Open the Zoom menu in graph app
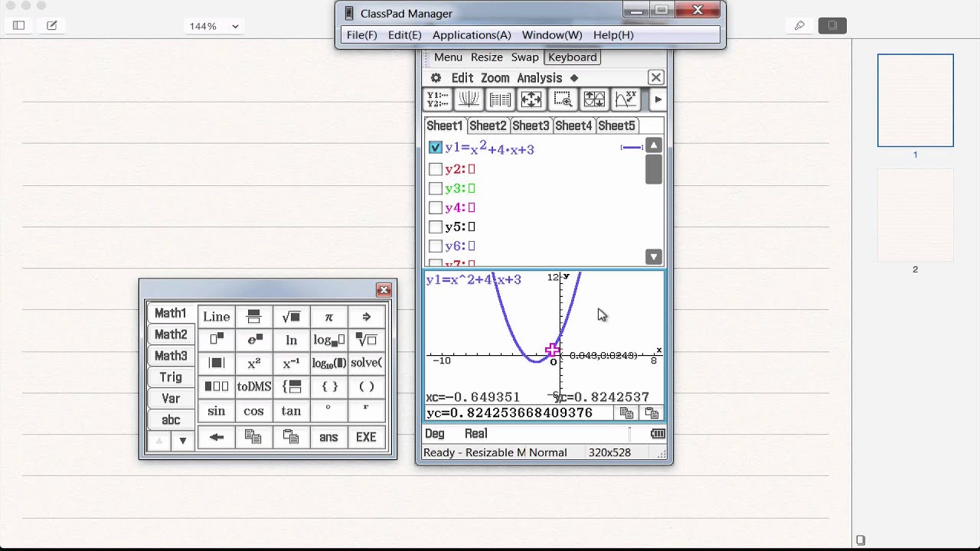Screen dimensions: 980x551 coord(495,78)
